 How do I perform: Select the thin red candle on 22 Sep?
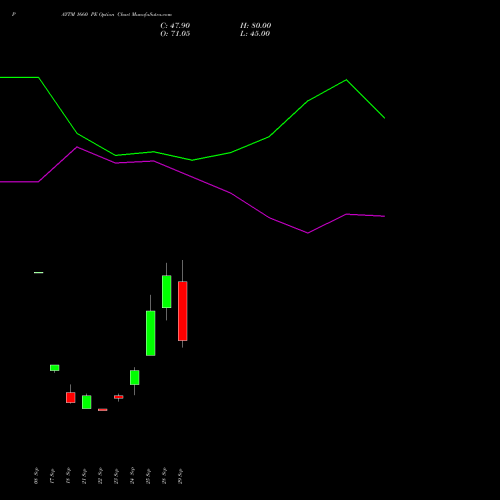pyautogui.click(x=102, y=410)
